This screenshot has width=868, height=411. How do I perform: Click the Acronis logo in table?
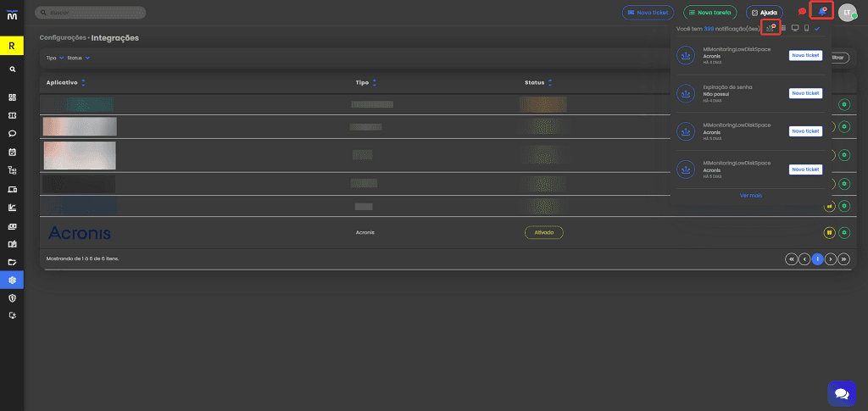[80, 233]
